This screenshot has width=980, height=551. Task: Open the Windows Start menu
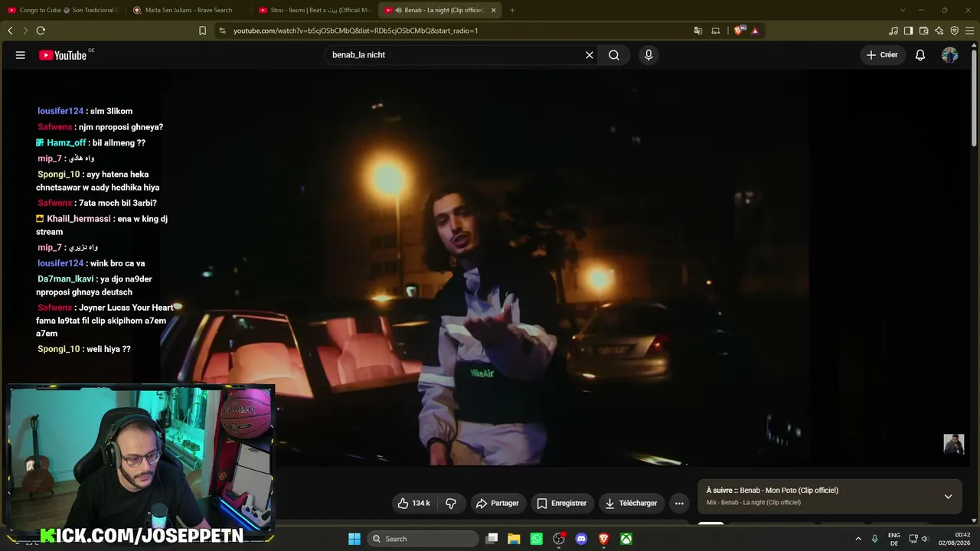354,539
